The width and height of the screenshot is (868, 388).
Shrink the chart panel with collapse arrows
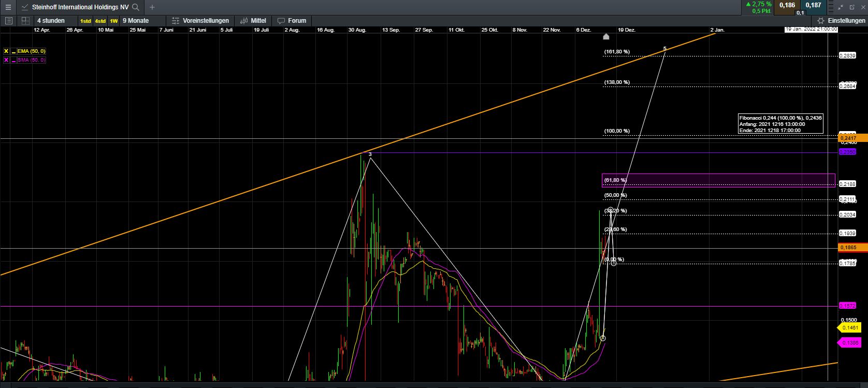[x=842, y=7]
